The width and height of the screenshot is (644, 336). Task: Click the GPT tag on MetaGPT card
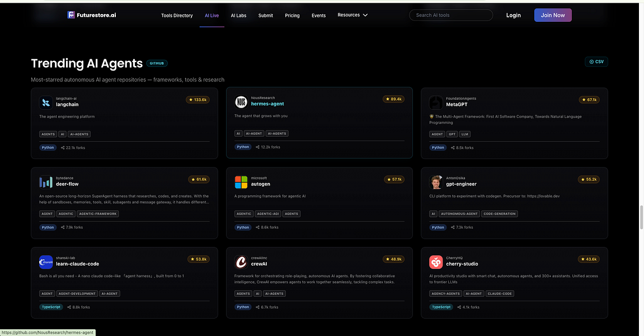(x=452, y=134)
